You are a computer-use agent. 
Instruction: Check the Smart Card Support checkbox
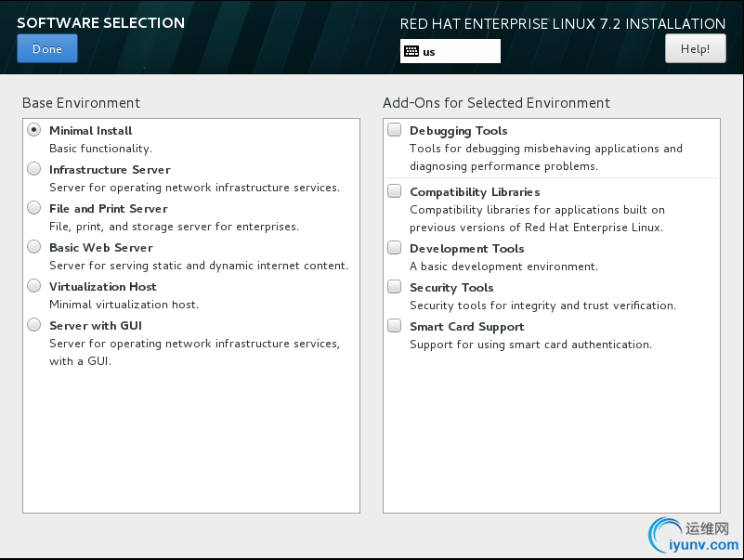[395, 326]
